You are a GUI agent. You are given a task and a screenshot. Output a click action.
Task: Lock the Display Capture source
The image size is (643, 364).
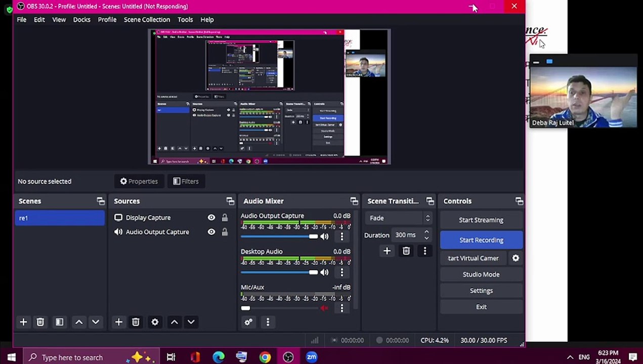pyautogui.click(x=225, y=217)
